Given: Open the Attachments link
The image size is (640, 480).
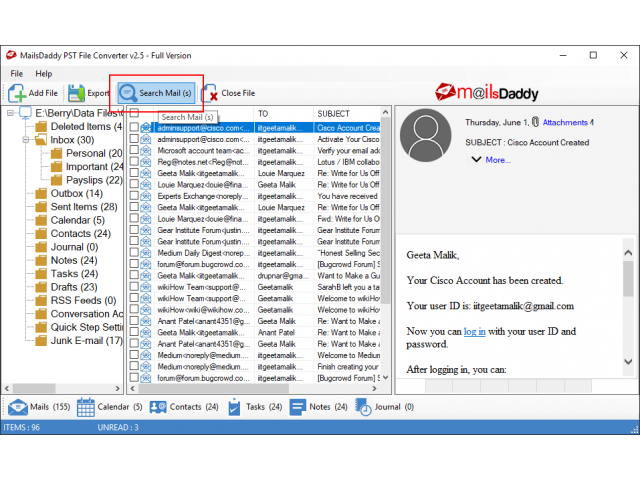Looking at the screenshot, I should click(565, 122).
